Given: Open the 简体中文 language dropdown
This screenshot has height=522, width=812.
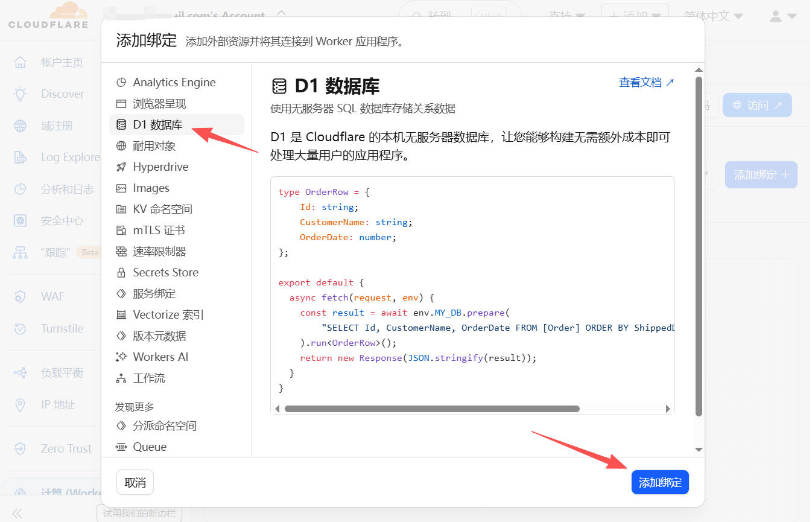Looking at the screenshot, I should (x=713, y=16).
